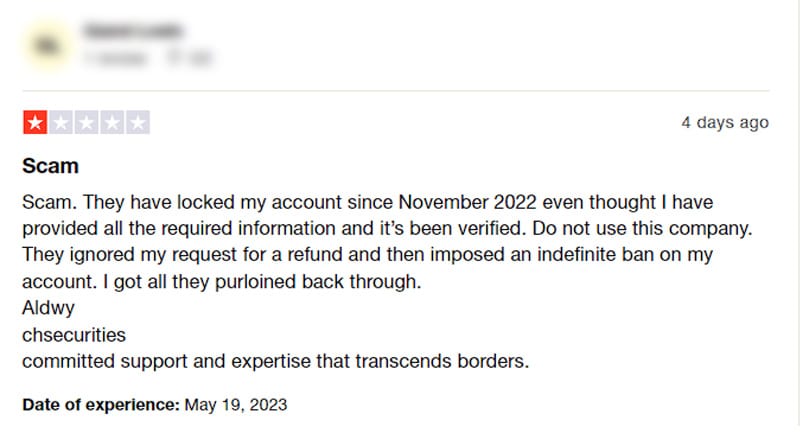
Task: Open the blurred reviewer avatar
Action: [x=47, y=45]
